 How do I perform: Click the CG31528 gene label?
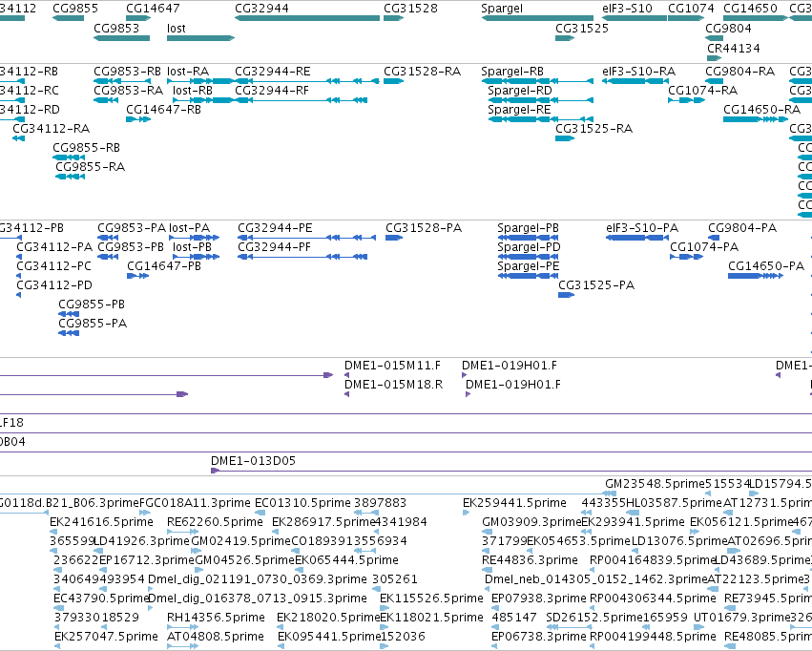pyautogui.click(x=410, y=9)
